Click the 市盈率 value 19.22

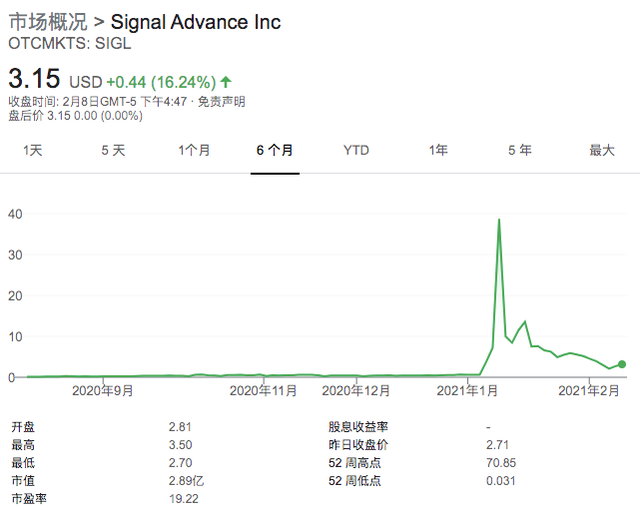point(185,497)
